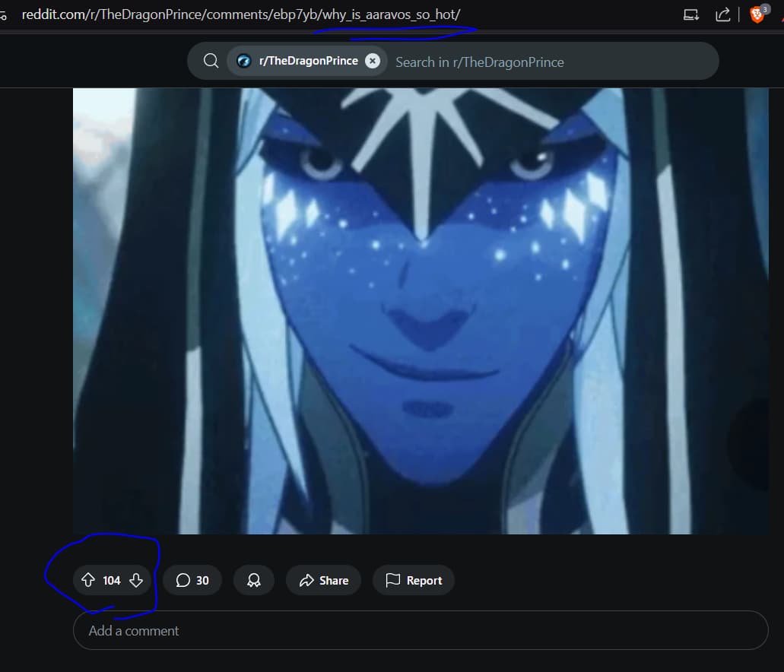The width and height of the screenshot is (784, 672).
Task: Click the browser share page icon
Action: 722,14
